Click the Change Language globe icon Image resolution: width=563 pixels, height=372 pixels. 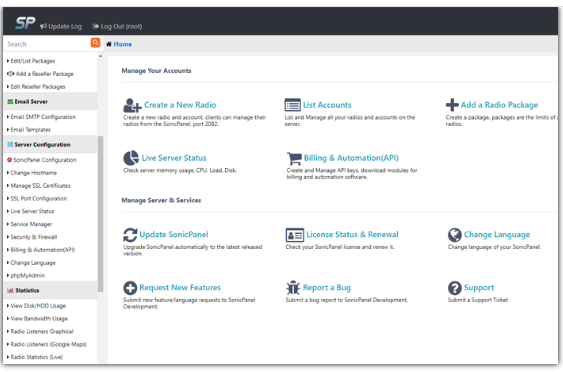(455, 235)
